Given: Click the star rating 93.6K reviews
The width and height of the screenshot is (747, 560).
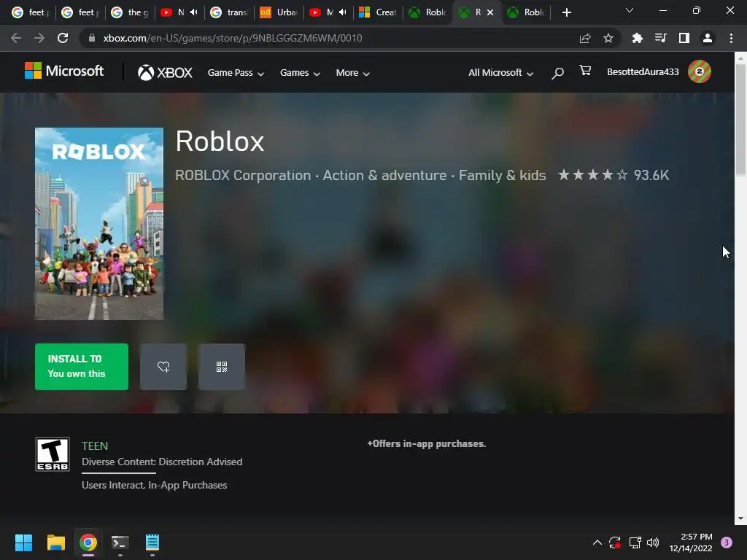Looking at the screenshot, I should coord(614,175).
